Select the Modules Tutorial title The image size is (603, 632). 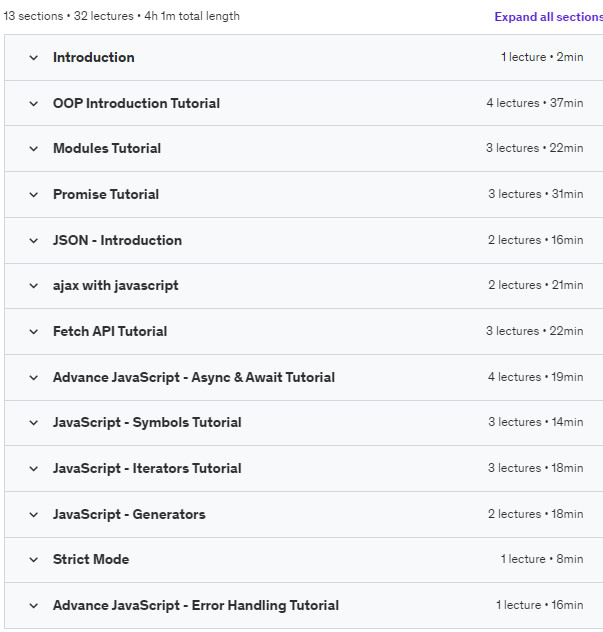click(x=107, y=148)
